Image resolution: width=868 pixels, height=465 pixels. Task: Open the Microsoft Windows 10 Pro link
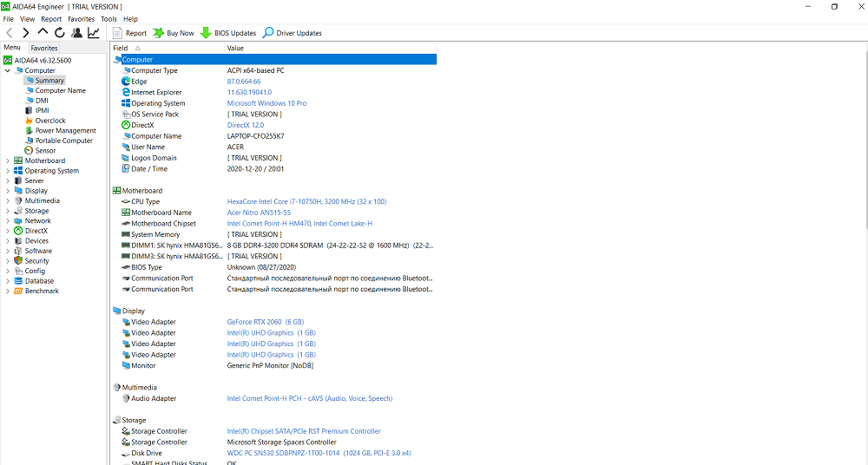[x=266, y=103]
